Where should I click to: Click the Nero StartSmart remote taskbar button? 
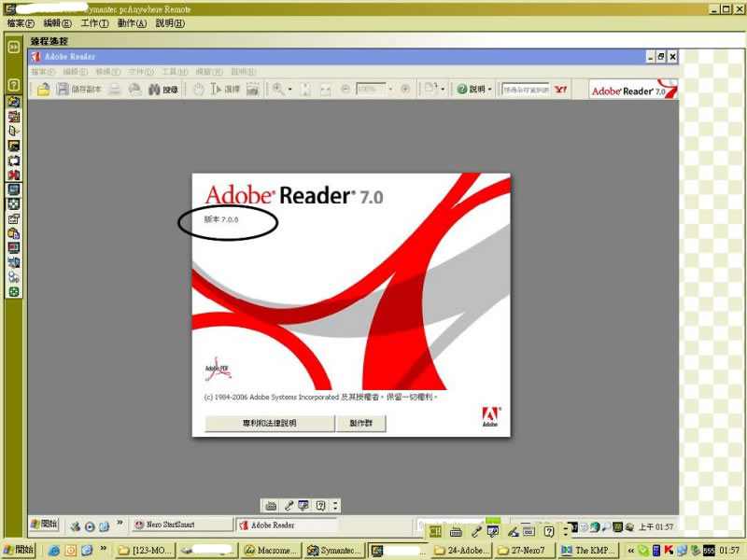pos(183,525)
